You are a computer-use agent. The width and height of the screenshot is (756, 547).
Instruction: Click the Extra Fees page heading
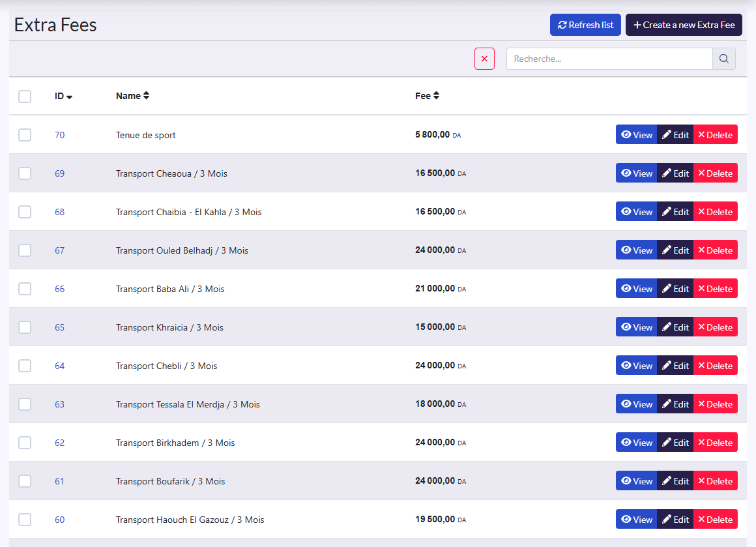tap(55, 25)
